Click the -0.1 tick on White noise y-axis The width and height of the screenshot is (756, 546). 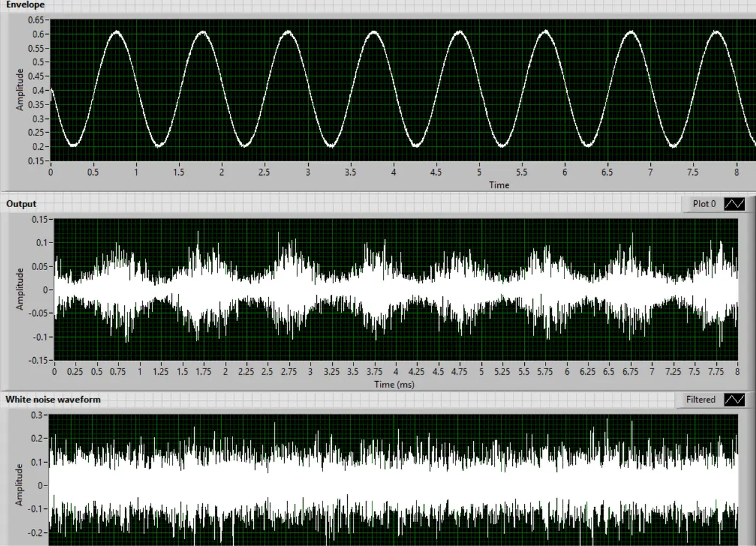tap(37, 509)
